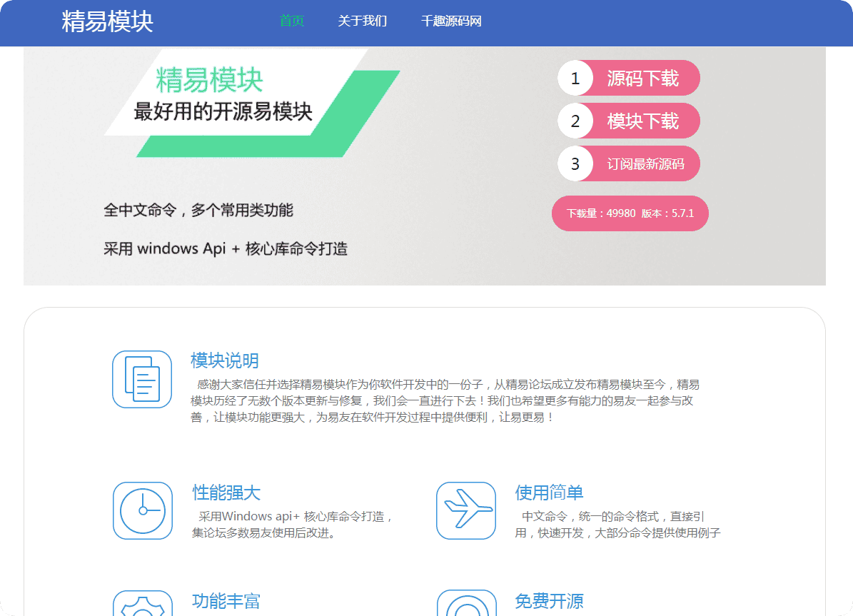Click the numbered circle 3 before 订阅最新源码
Image resolution: width=853 pixels, height=616 pixels.
[x=575, y=163]
